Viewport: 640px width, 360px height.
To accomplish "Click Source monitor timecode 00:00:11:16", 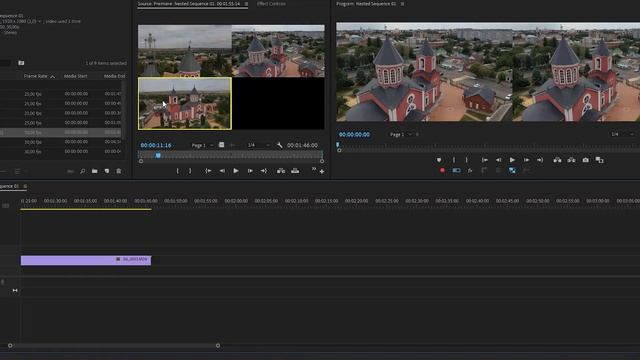I will pos(156,145).
